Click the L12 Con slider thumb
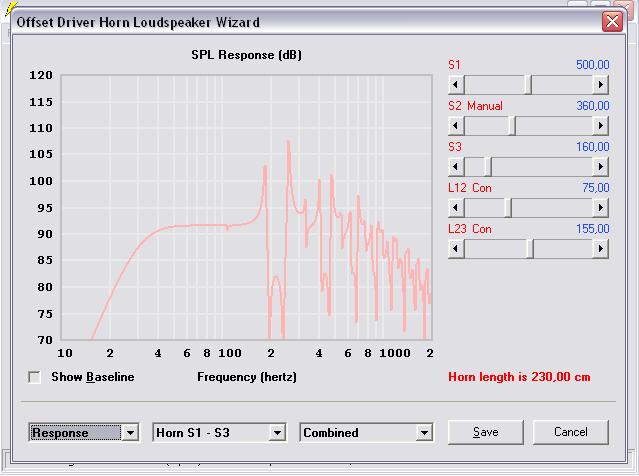This screenshot has width=639, height=476. (508, 208)
